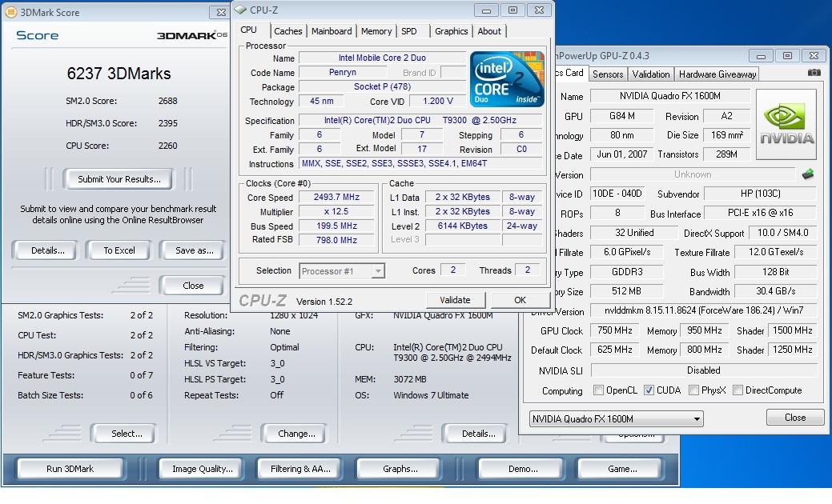The width and height of the screenshot is (832, 504).
Task: Click the Core Speed value 2493.7 MHz
Action: pos(336,197)
